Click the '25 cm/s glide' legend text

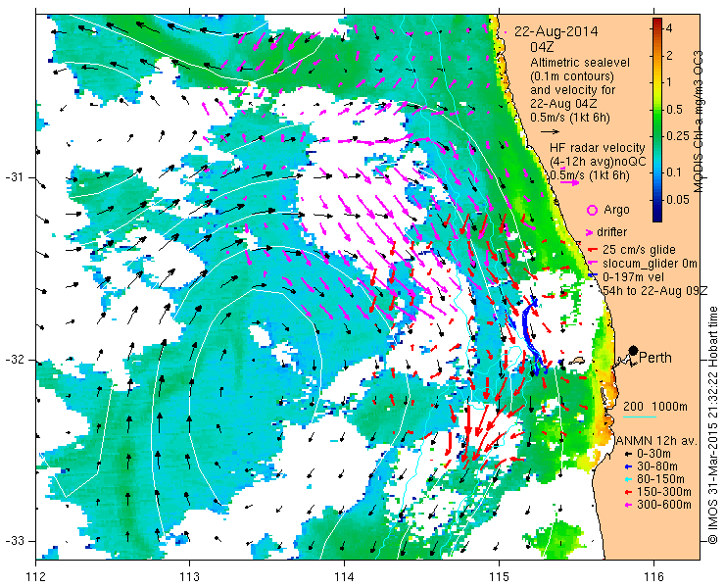(x=639, y=250)
